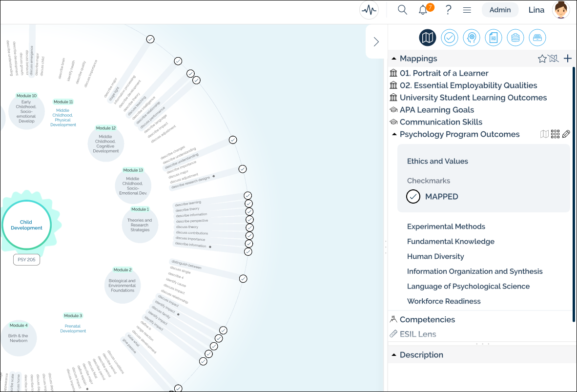The height and width of the screenshot is (392, 577).
Task: Toggle checkmark for 'describe understanding' Module 13 row
Action: coord(233,140)
